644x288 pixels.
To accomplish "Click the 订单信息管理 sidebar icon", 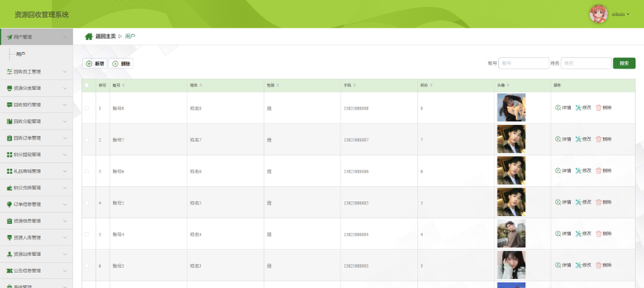I will (10, 205).
